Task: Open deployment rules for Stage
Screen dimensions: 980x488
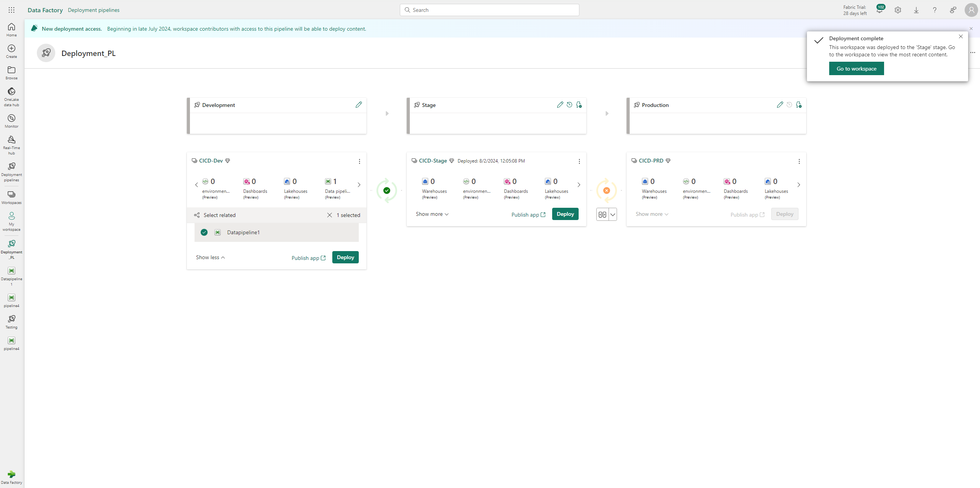Action: pos(579,105)
